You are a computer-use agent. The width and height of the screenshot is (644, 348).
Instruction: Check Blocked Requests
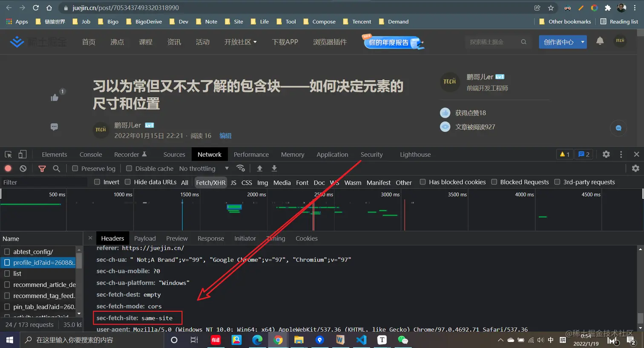click(x=494, y=182)
